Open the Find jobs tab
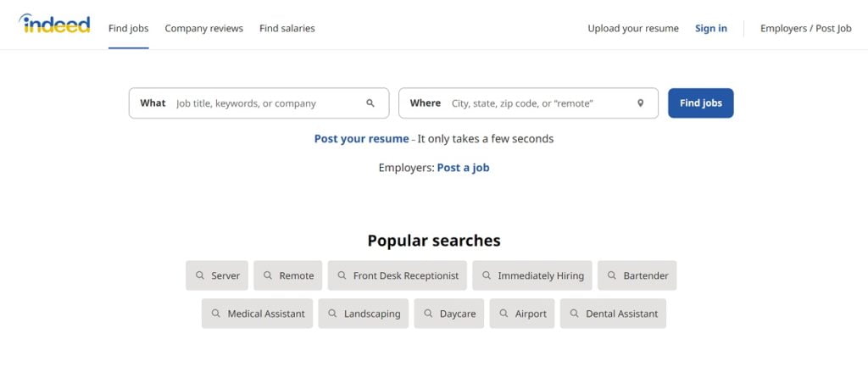The width and height of the screenshot is (868, 389). pyautogui.click(x=129, y=28)
